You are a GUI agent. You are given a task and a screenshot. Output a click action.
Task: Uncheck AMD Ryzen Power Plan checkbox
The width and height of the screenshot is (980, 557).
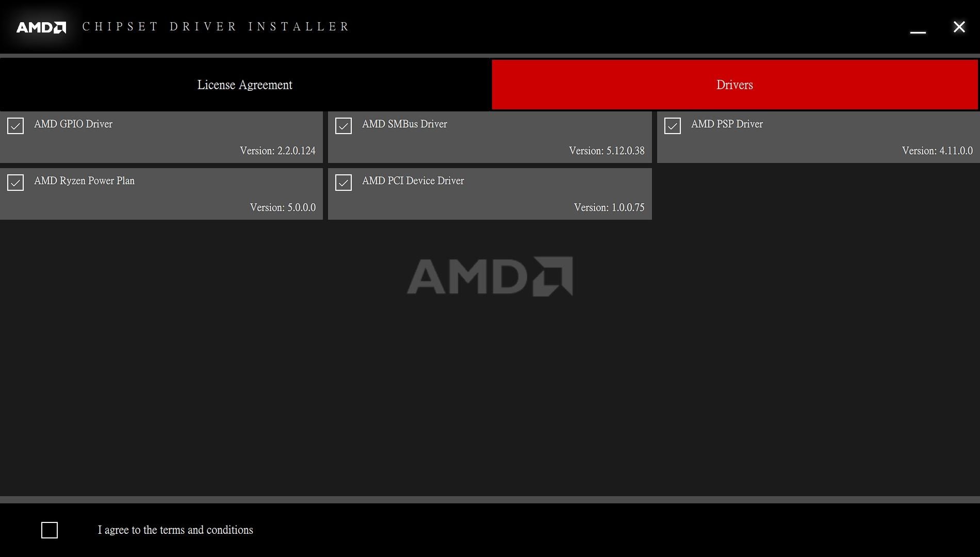point(15,183)
